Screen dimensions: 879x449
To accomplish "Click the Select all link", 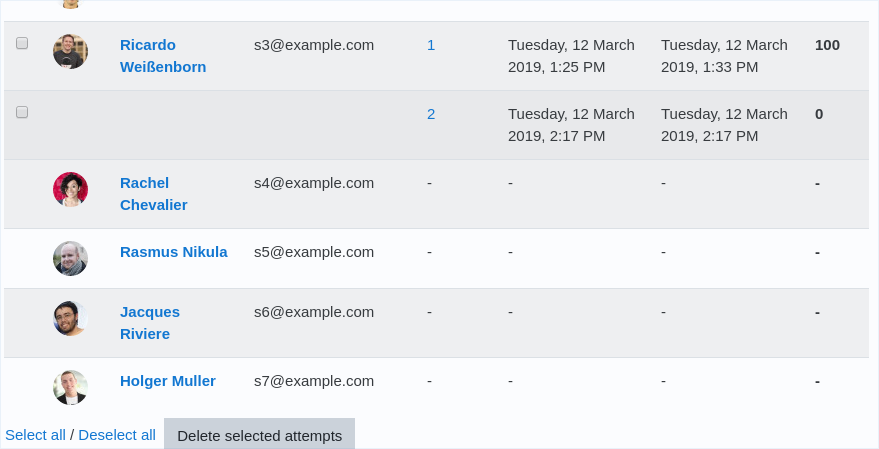I will pyautogui.click(x=35, y=435).
